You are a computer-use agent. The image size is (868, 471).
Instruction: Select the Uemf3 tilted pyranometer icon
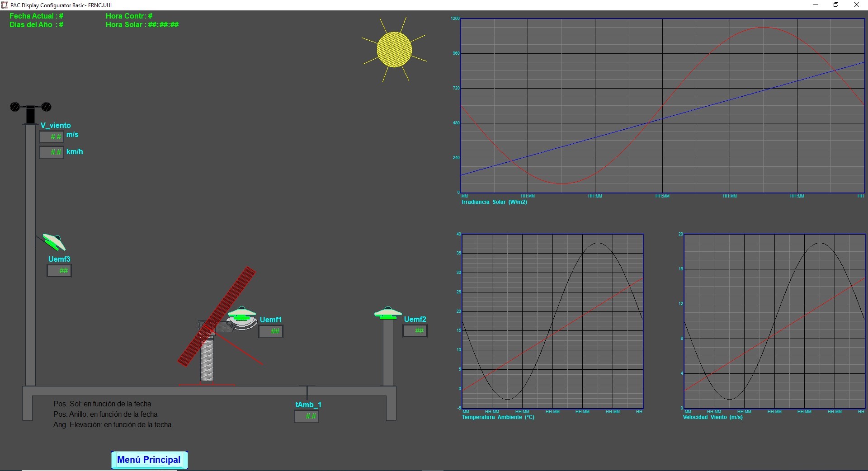pos(54,242)
